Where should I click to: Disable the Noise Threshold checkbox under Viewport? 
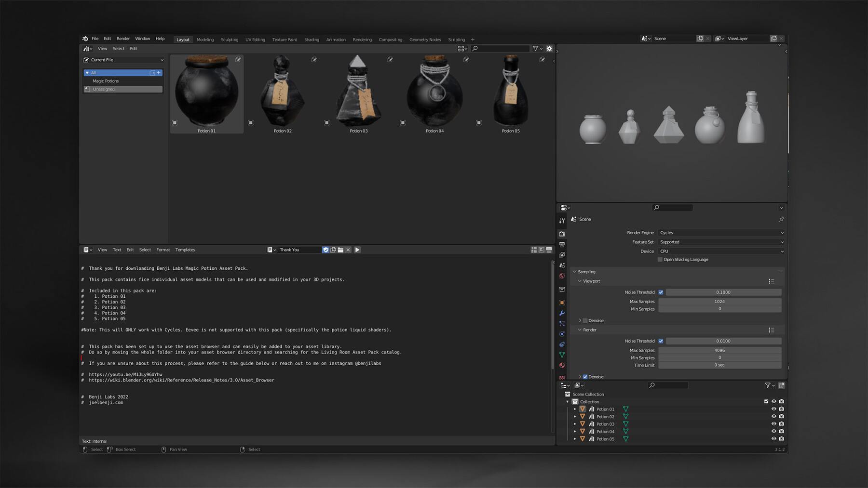coord(661,292)
